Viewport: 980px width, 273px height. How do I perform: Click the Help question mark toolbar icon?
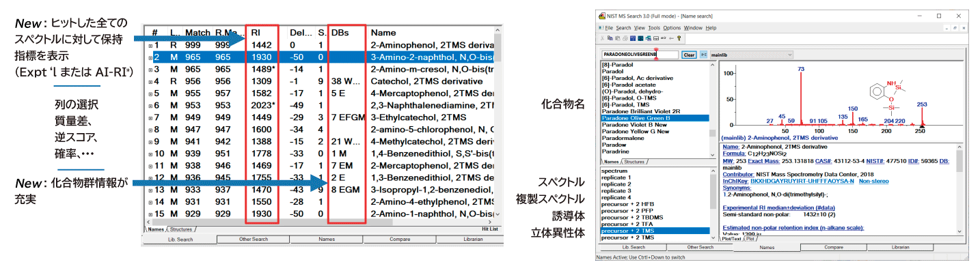(679, 38)
